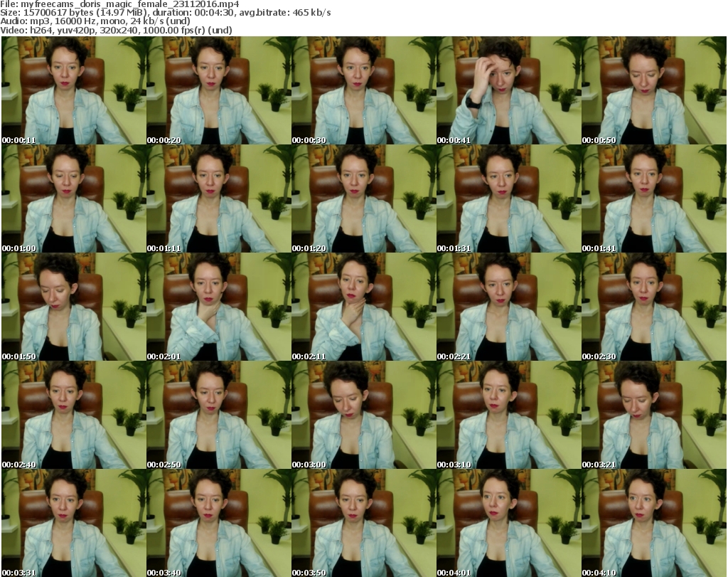Click the Audio mp3 info line
This screenshot has height=577, width=728.
pyautogui.click(x=95, y=21)
